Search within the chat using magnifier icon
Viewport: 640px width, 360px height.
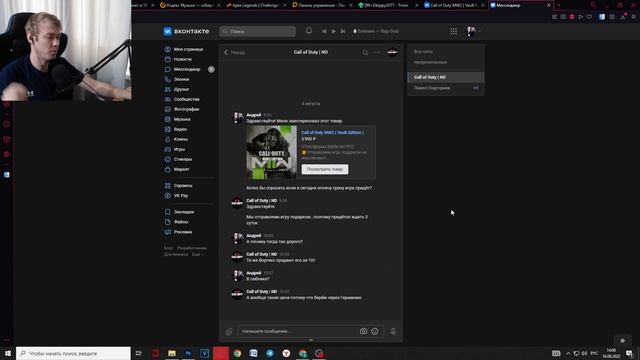pos(365,53)
